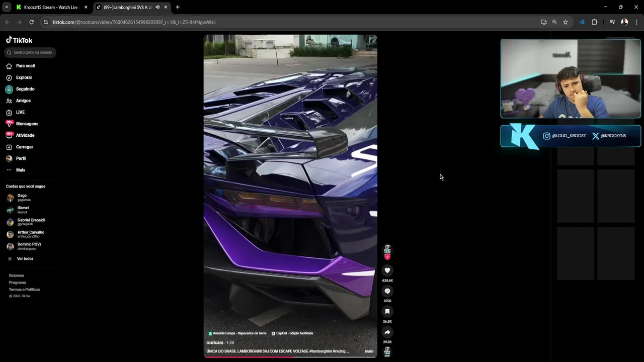Click the #lamborghini hashtag
The height and width of the screenshot is (362, 644).
[x=319, y=351]
